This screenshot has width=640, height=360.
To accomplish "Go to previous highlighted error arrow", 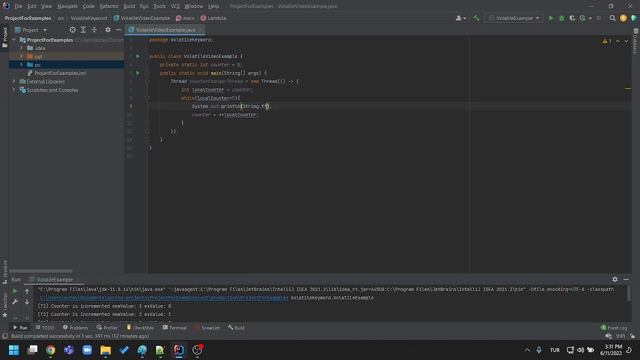I will point(618,41).
